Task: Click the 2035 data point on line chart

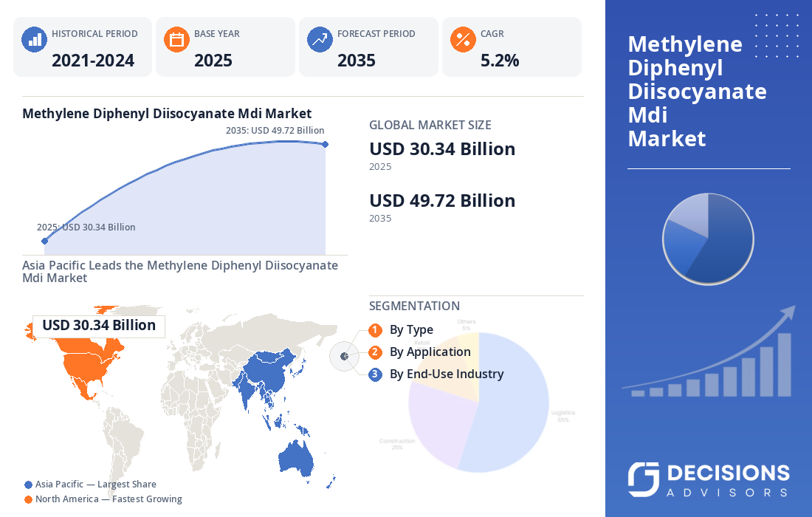Action: [326, 145]
